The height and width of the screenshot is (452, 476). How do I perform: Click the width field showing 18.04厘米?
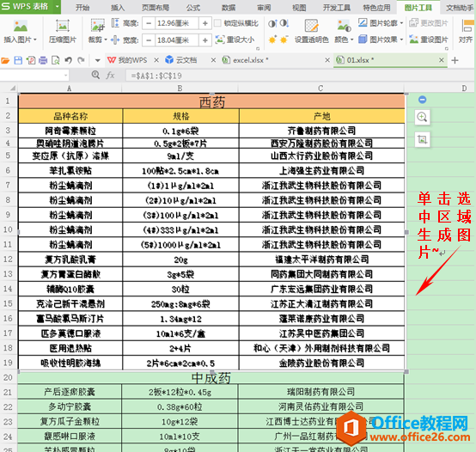coord(177,40)
